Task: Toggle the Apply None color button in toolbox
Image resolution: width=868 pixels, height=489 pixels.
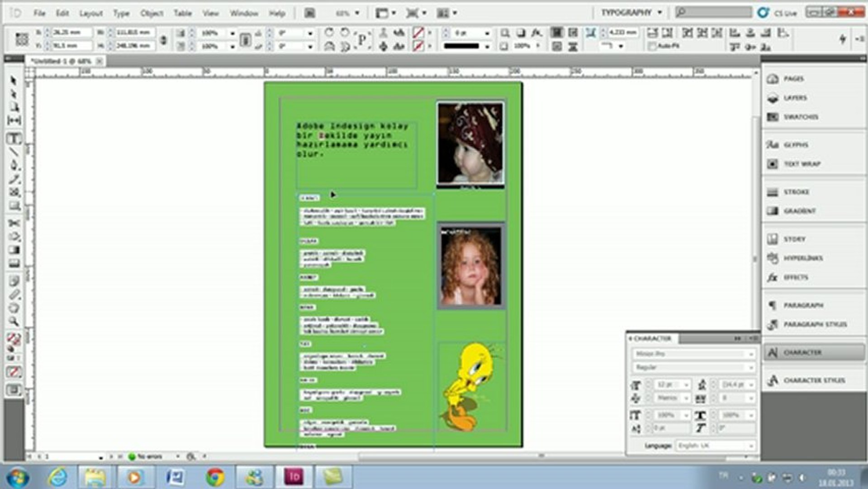Action: coord(14,372)
